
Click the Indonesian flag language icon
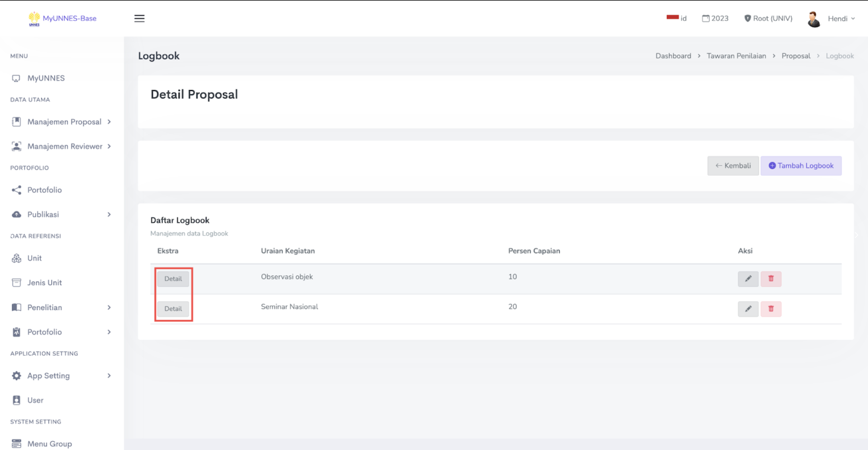[672, 17]
